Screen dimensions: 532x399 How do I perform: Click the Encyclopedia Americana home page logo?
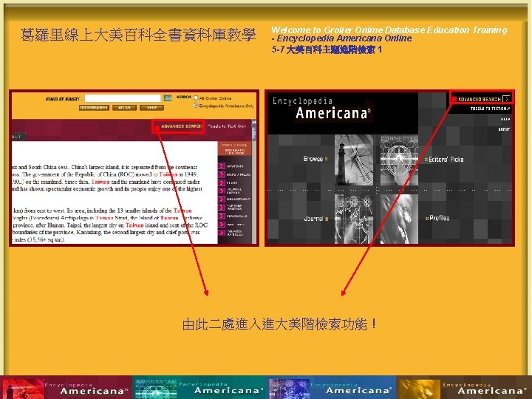(321, 109)
